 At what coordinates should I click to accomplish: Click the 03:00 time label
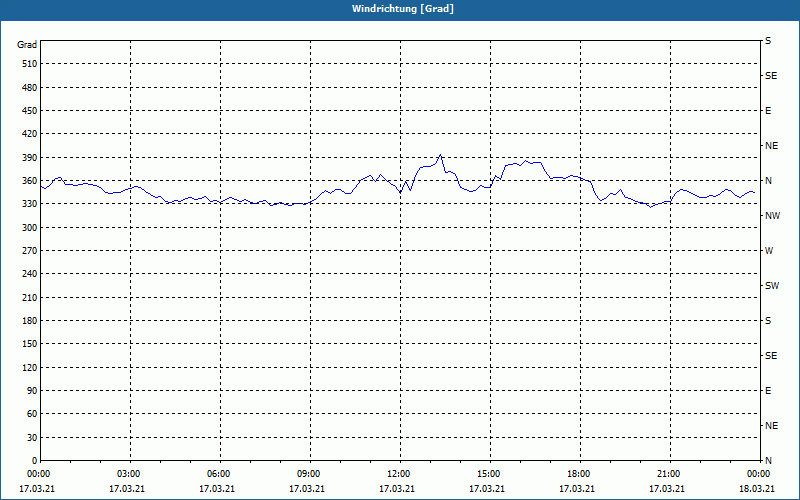[130, 474]
